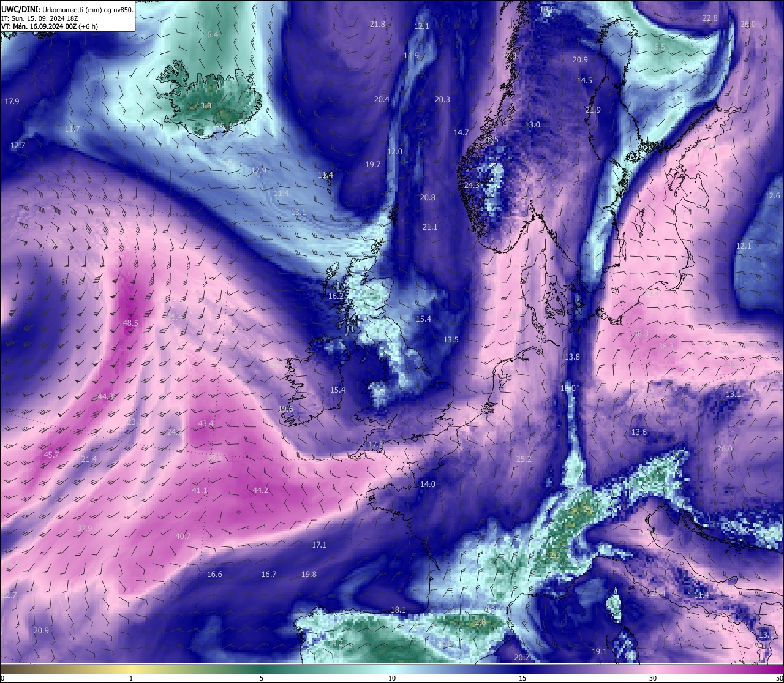This screenshot has height=683, width=784.
Task: Click the 20.8 value label
Action: (x=428, y=197)
